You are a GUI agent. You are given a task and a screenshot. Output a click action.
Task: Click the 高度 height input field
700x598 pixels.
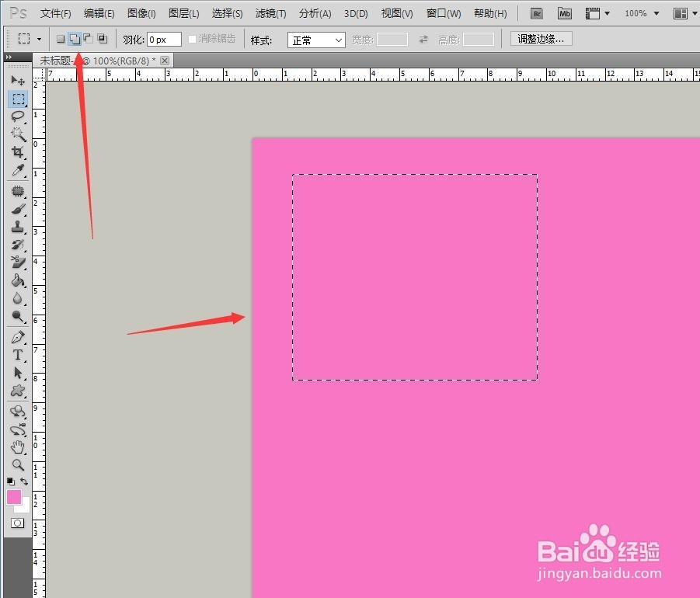point(479,40)
